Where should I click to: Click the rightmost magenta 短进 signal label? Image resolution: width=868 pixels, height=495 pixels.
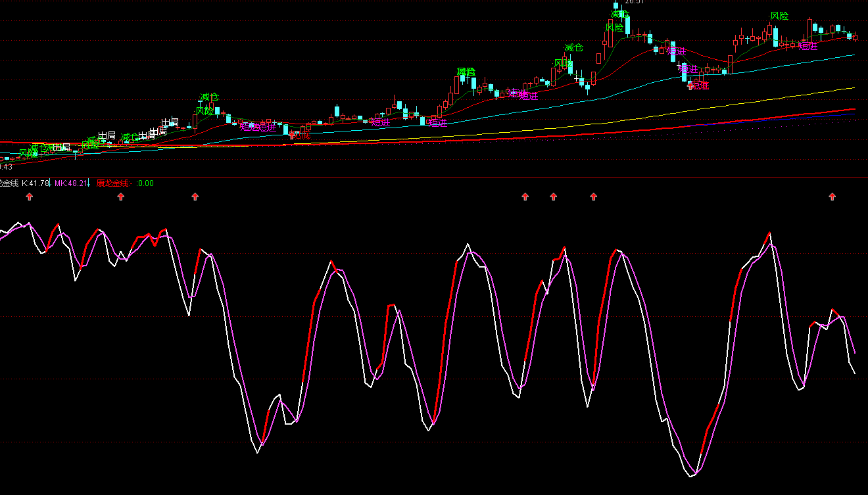[808, 46]
